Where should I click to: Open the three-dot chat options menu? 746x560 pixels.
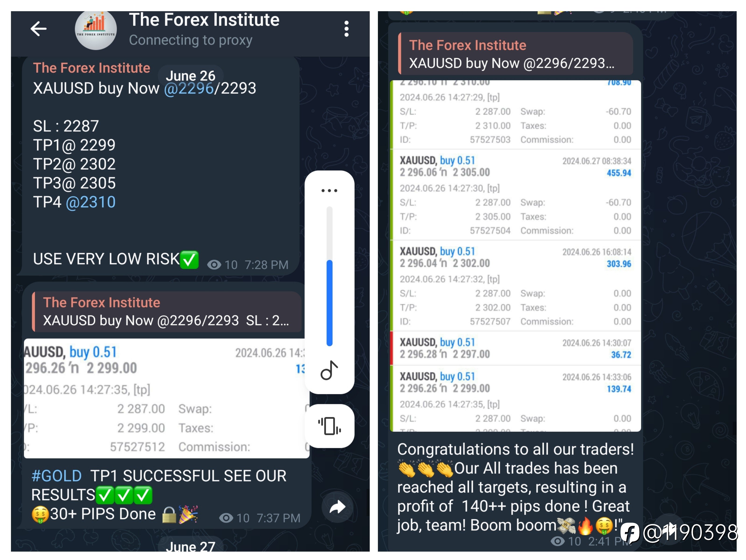346,29
